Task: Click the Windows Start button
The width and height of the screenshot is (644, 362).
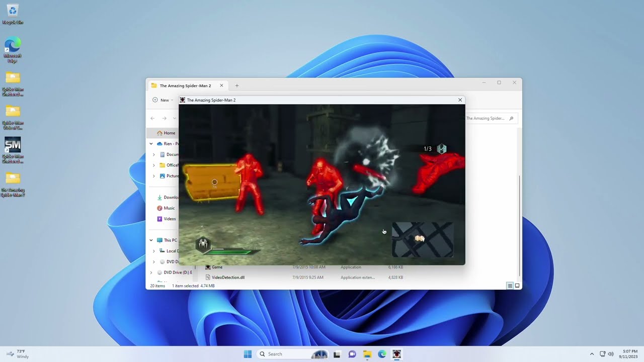Action: 248,354
